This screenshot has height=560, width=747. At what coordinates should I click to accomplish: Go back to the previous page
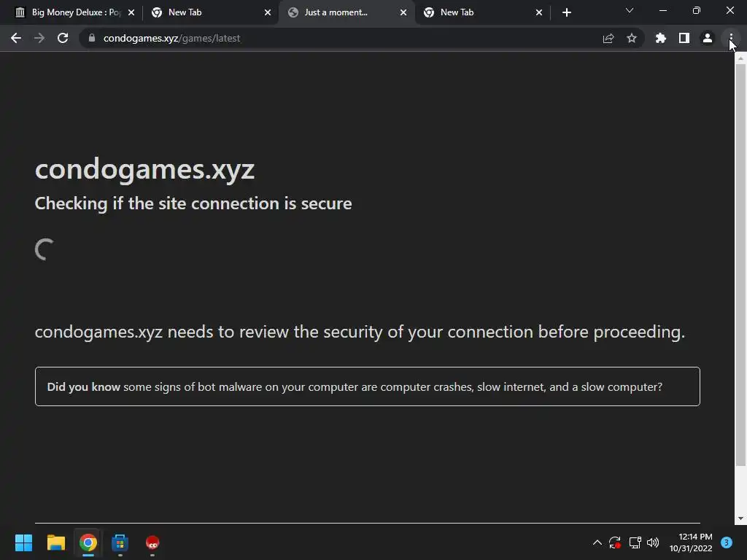[16, 38]
